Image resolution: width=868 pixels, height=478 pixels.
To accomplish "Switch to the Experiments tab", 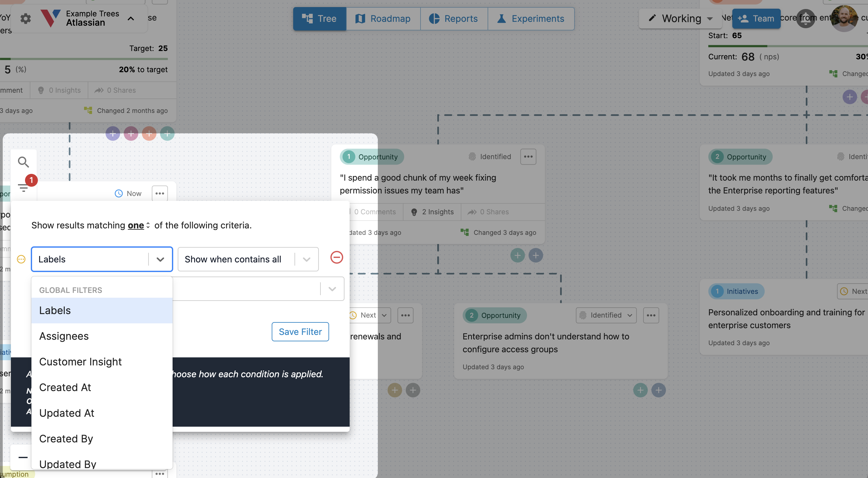I will 531,19.
